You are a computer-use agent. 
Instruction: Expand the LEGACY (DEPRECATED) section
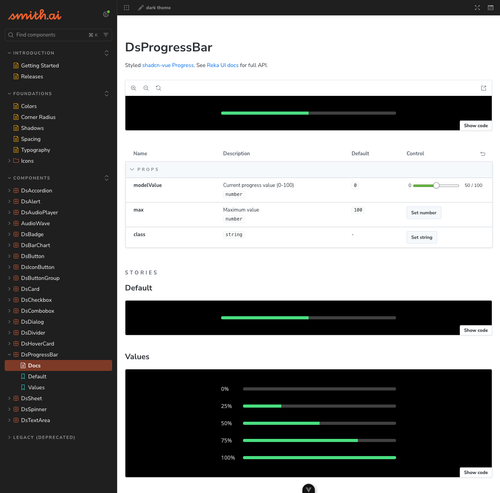[41, 437]
